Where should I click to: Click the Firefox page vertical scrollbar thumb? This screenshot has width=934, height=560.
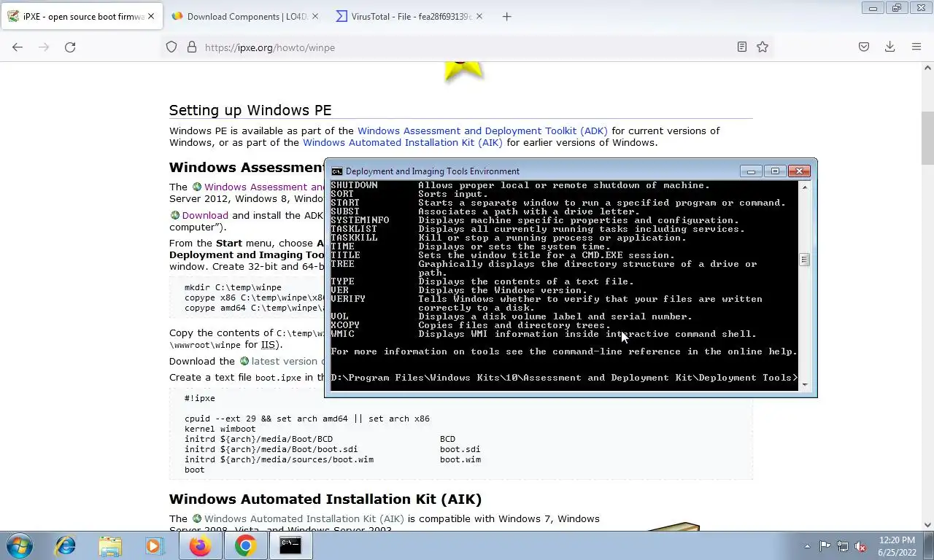pos(927,139)
